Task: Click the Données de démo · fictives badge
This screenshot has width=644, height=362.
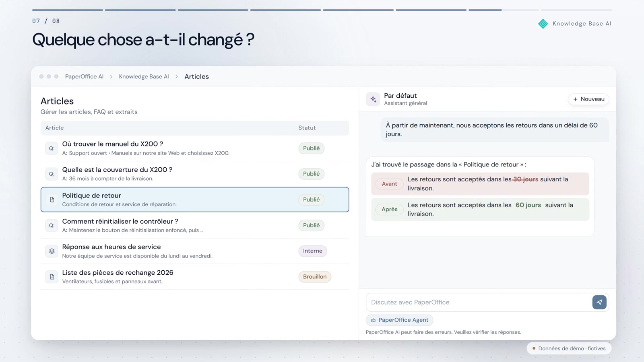Action: point(569,349)
